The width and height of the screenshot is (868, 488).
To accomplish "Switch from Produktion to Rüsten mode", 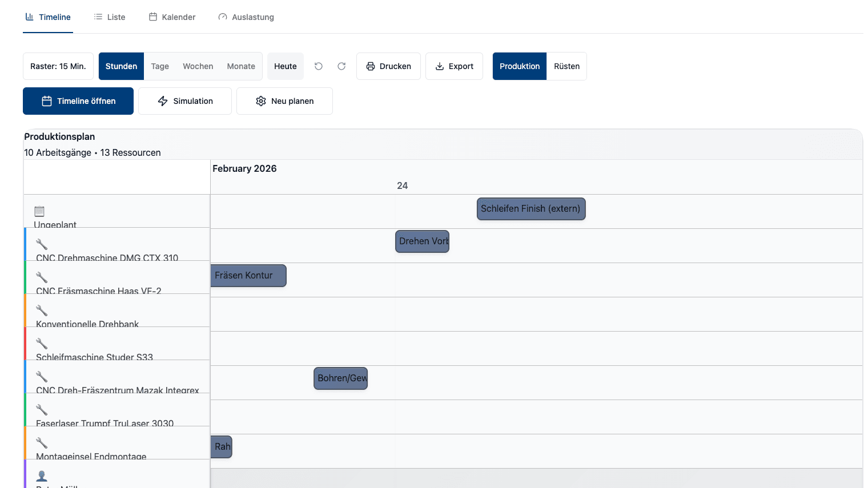I will coord(566,66).
